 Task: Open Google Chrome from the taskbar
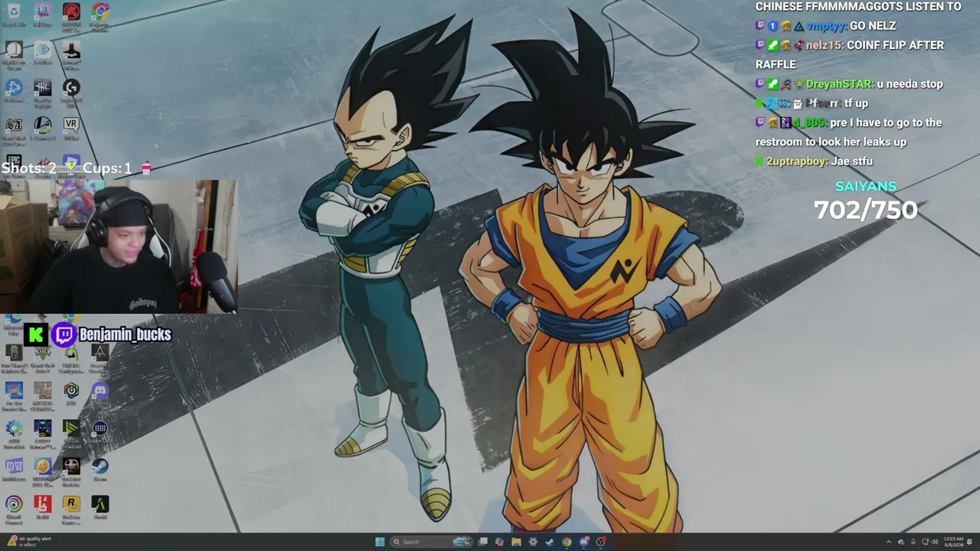(567, 542)
